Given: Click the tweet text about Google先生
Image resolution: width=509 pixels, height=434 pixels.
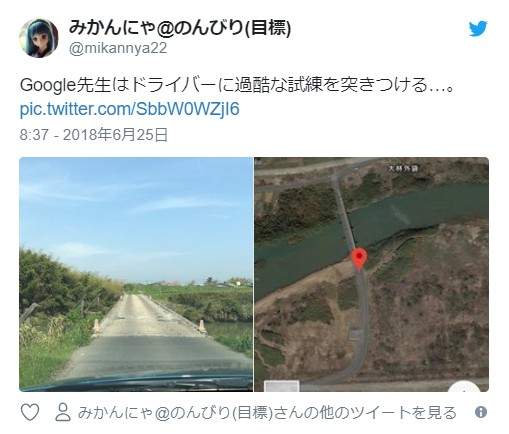Looking at the screenshot, I should 237,85.
